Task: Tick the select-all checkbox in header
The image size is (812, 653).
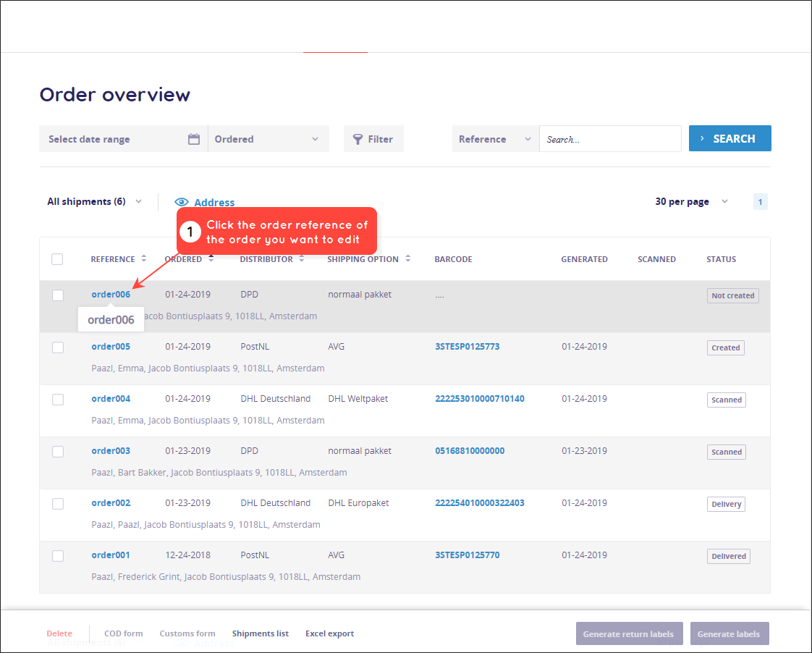Action: [57, 259]
